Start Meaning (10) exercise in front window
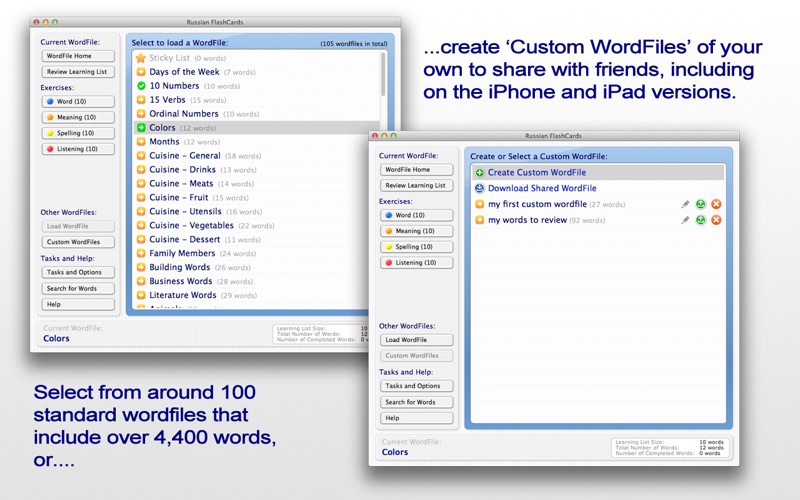 pos(416,231)
